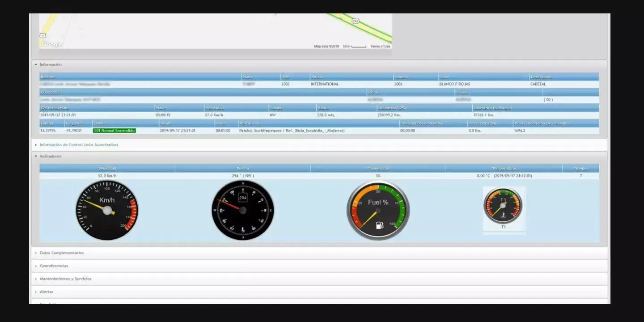
Task: Click the Ubicación column header
Action: pyautogui.click(x=319, y=123)
